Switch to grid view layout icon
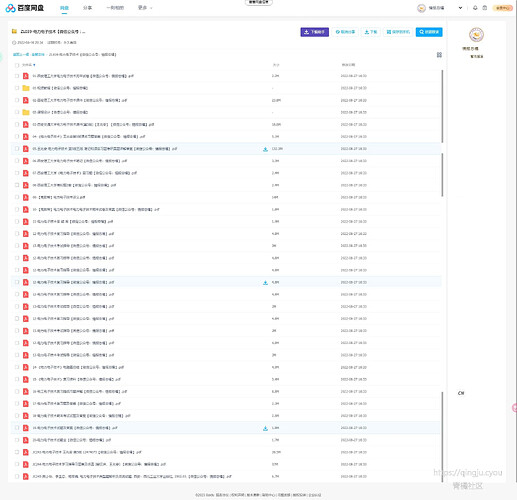The width and height of the screenshot is (517, 500). pos(439,55)
